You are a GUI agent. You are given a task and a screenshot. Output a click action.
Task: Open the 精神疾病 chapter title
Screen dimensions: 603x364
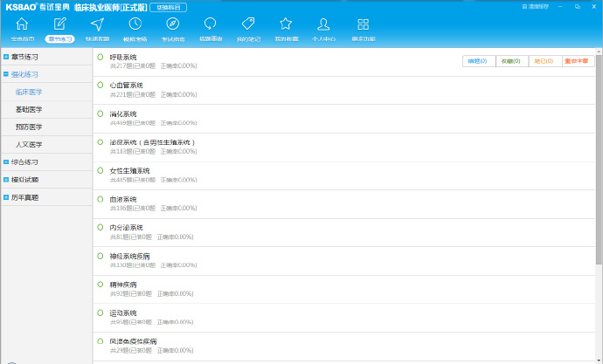[123, 285]
